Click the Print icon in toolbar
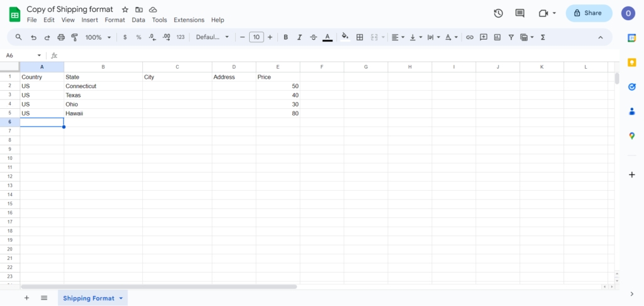Image resolution: width=644 pixels, height=306 pixels. (x=61, y=37)
